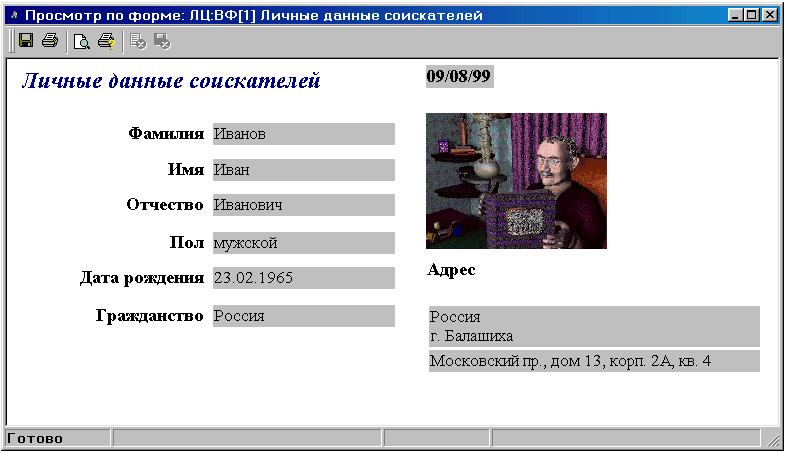Click the Гражданство label
Screen dimensions: 787x452
pyautogui.click(x=150, y=316)
